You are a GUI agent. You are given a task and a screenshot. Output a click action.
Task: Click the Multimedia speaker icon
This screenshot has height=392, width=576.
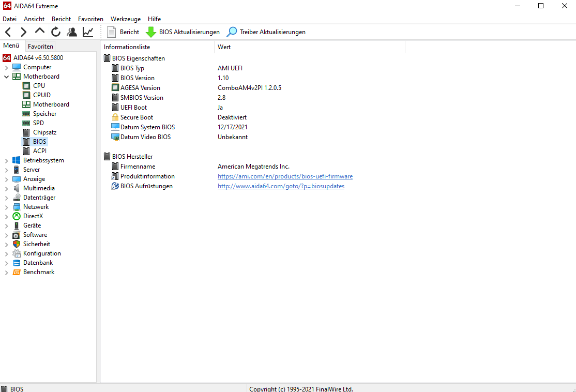point(17,188)
